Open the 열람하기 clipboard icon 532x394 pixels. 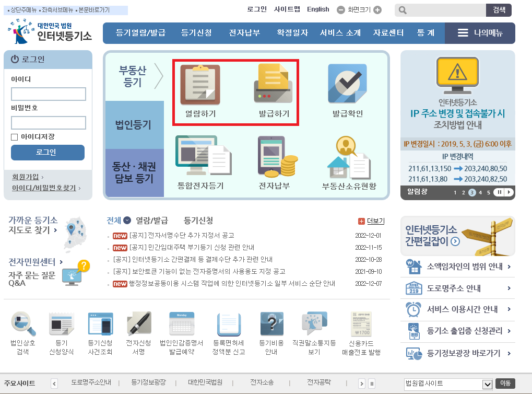(x=200, y=84)
